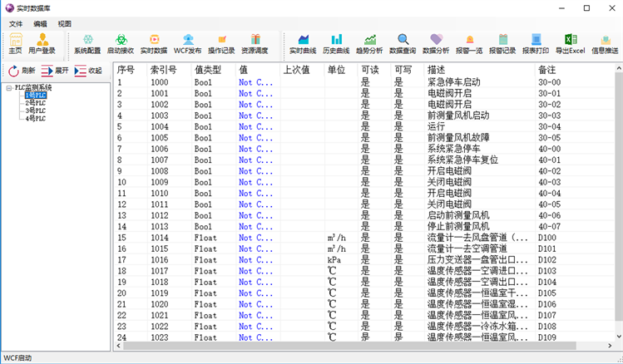Click 导出Excel export icon

570,44
